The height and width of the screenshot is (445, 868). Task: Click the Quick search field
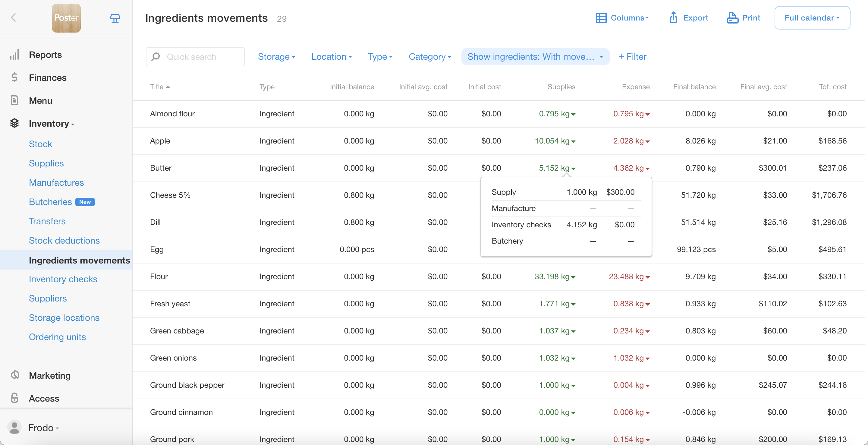point(195,57)
